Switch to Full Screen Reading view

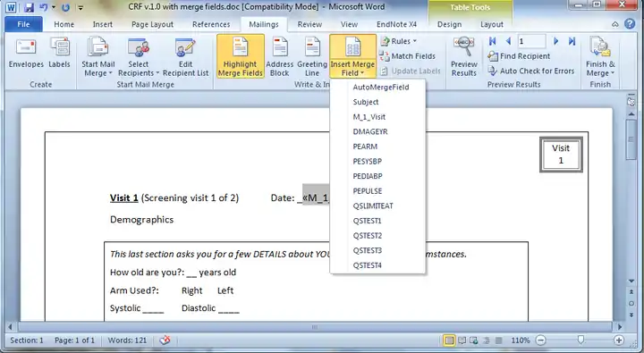(x=462, y=340)
